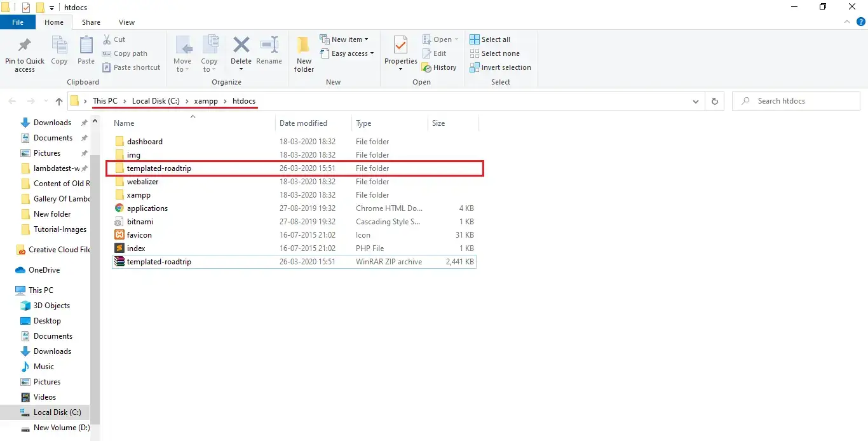Open the New item dropdown

[x=346, y=39]
